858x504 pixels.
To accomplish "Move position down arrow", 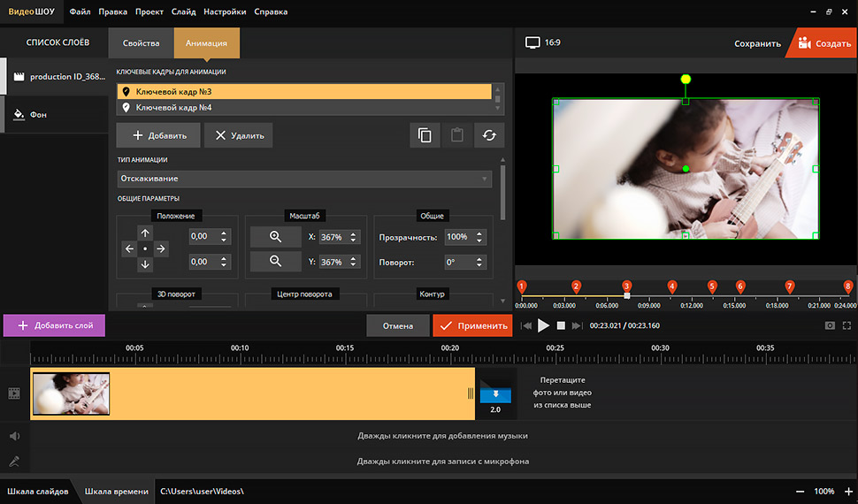I will point(145,264).
